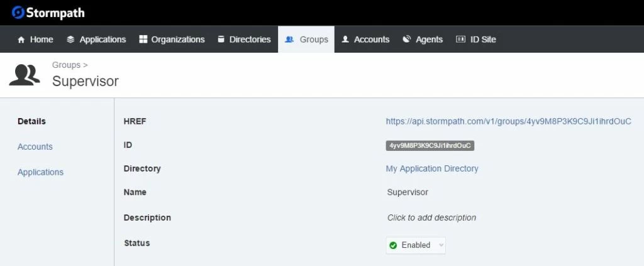Click the Organizations grid icon
Image resolution: width=644 pixels, height=266 pixels.
point(143,39)
